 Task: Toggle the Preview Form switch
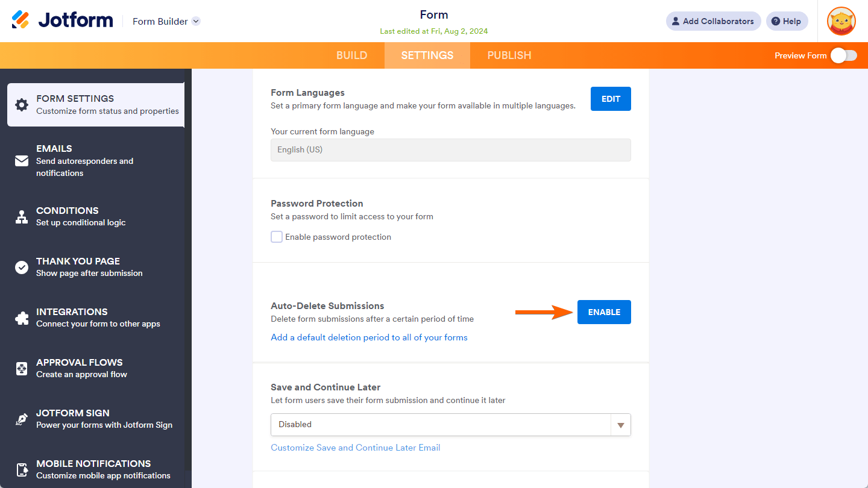click(x=843, y=55)
